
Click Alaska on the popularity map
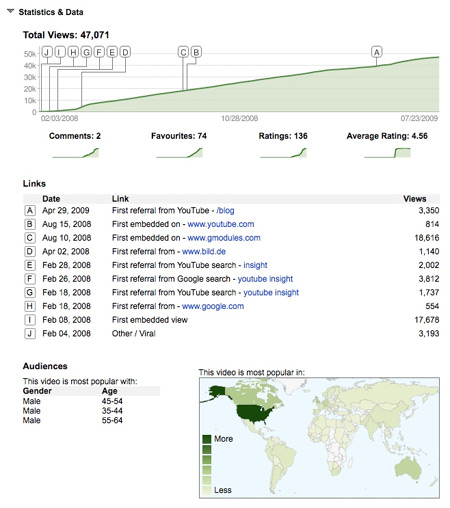(x=217, y=392)
